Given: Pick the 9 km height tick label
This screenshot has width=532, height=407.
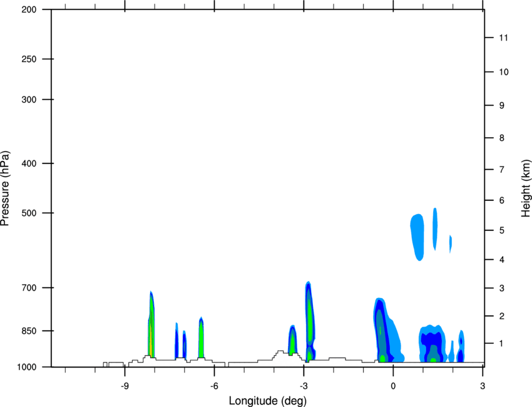Looking at the screenshot, I should (x=502, y=105).
